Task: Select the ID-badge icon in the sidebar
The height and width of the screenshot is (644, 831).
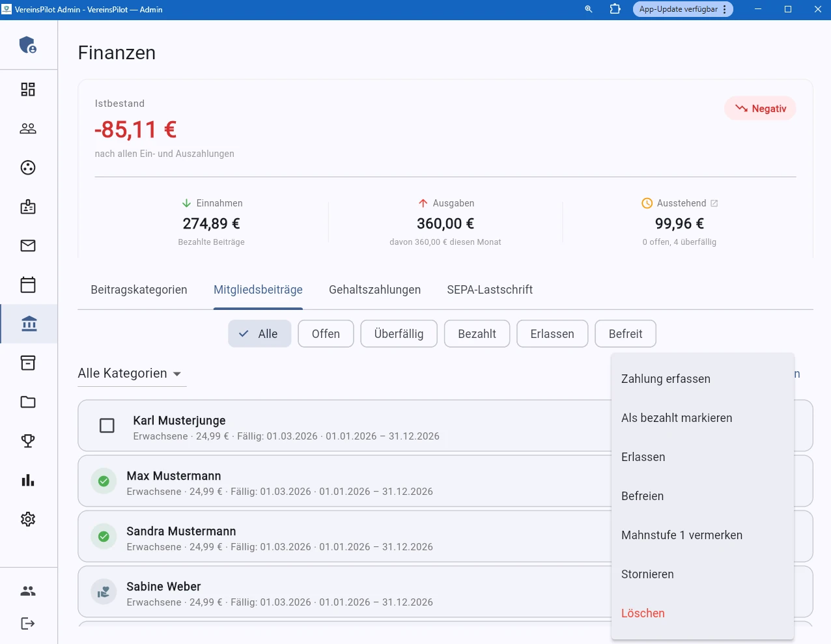Action: pos(28,206)
